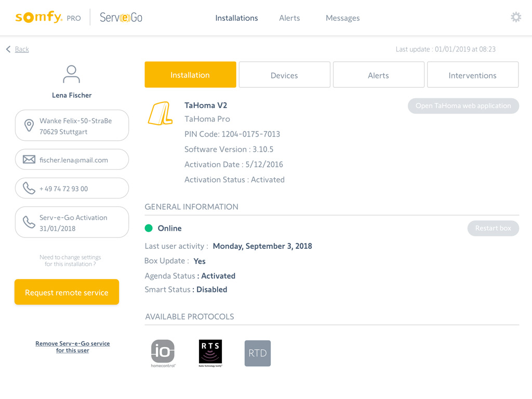Click the TaHoma Pro text
This screenshot has height=399, width=532.
pos(207,119)
